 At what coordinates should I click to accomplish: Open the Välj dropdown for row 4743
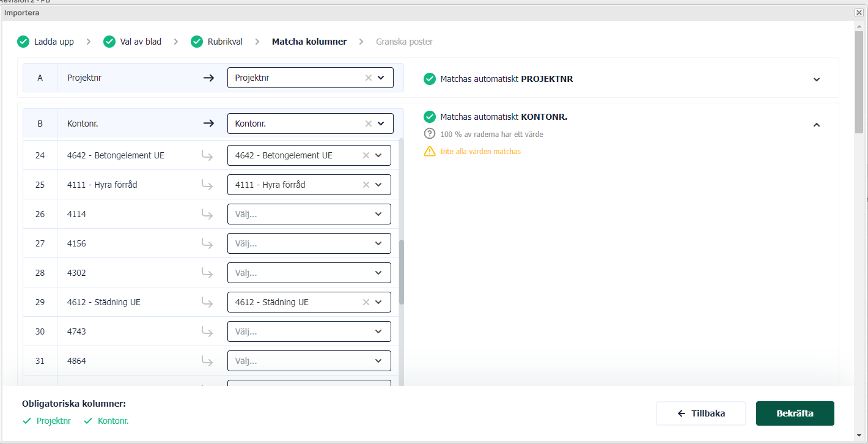coord(309,331)
